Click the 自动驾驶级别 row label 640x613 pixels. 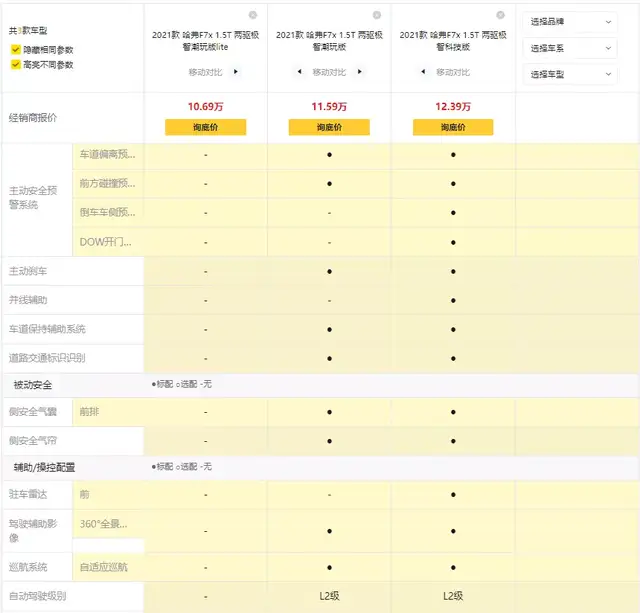tap(37, 596)
